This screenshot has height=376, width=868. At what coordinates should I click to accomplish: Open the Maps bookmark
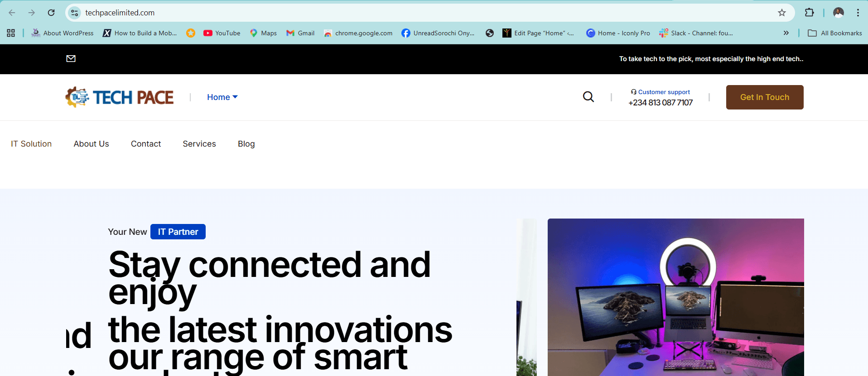point(263,33)
